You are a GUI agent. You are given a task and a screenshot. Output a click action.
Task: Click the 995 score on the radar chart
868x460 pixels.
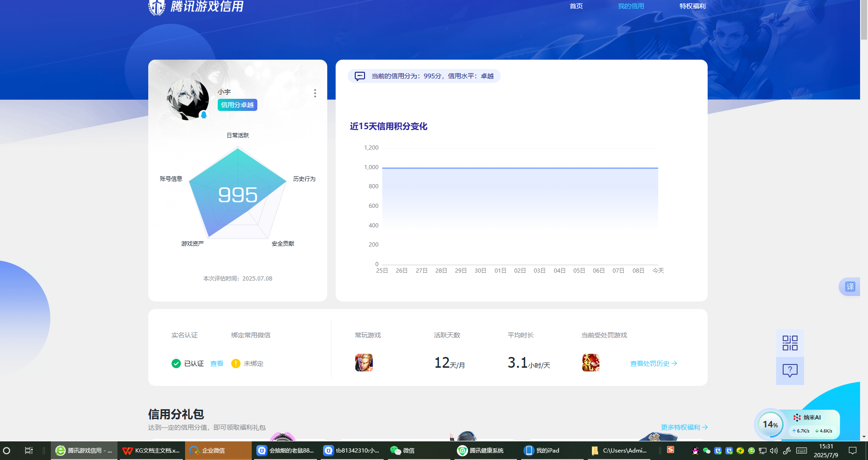[x=238, y=195]
